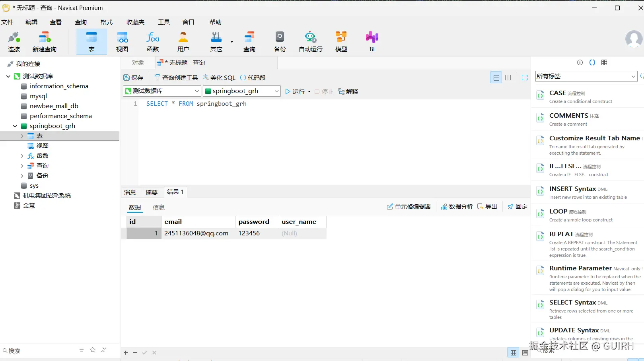This screenshot has height=361, width=644.
Task: Expand the 表 node in the tree
Action: (22, 136)
